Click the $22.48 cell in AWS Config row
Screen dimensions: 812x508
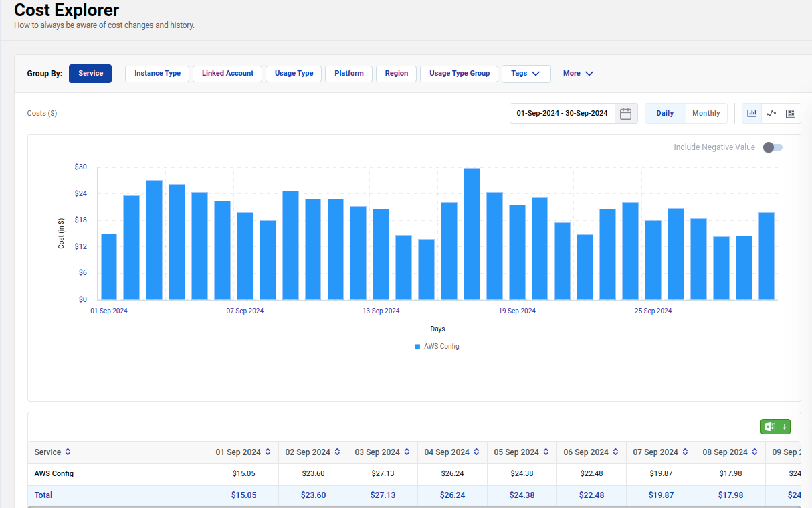pyautogui.click(x=591, y=474)
